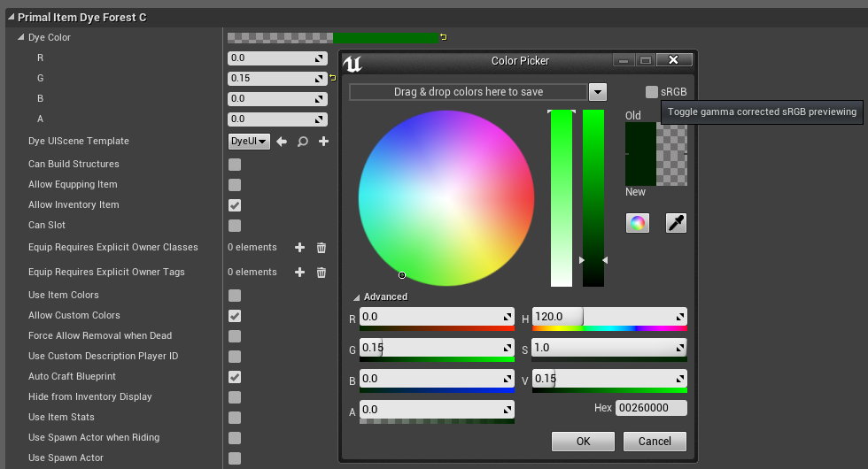
Task: Click the eyedropper color sampling icon
Action: pyautogui.click(x=676, y=223)
